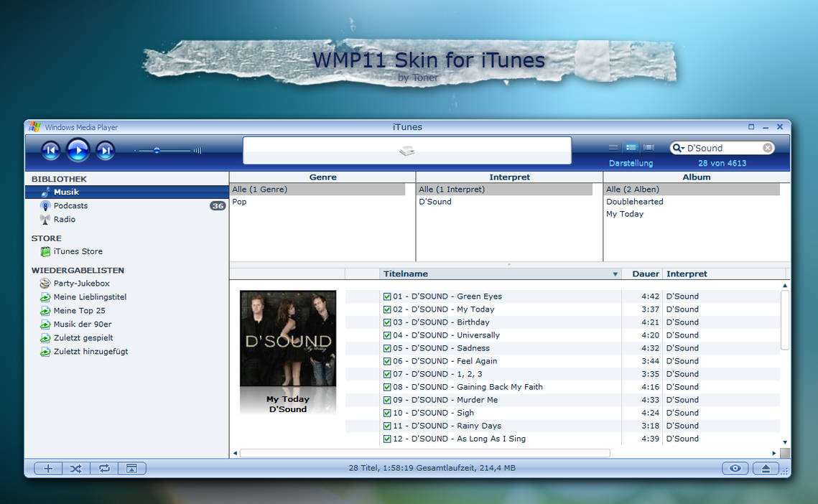
Task: Adjust the volume slider
Action: [157, 151]
